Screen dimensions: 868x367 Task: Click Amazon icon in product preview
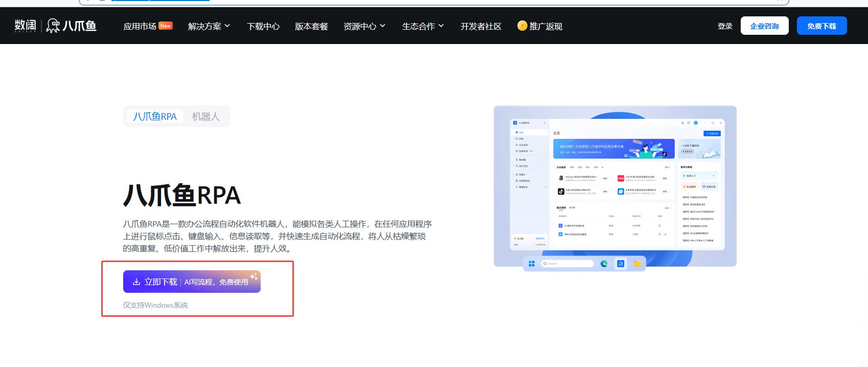pos(561,178)
